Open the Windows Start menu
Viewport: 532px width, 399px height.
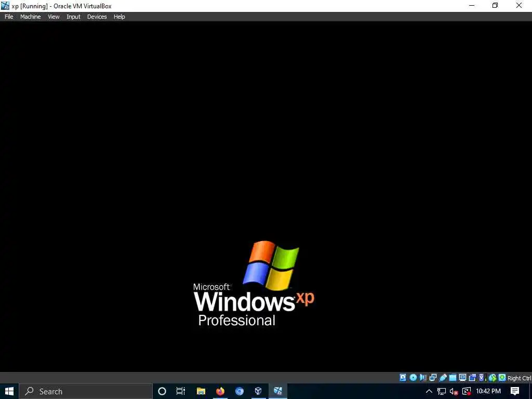[9, 391]
